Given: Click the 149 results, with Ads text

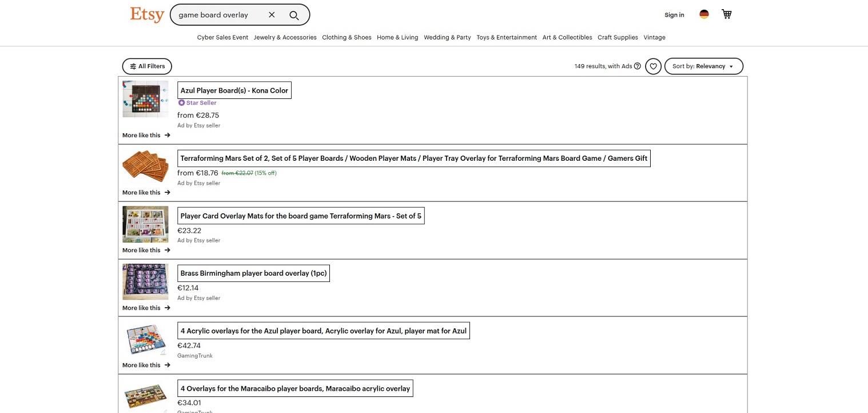Looking at the screenshot, I should click(603, 66).
